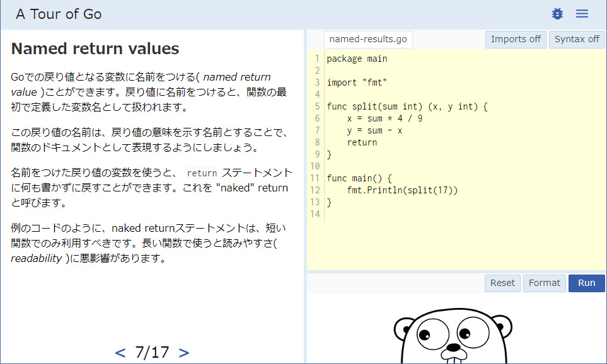Click line number 5 in the editor
The width and height of the screenshot is (607, 364).
316,106
